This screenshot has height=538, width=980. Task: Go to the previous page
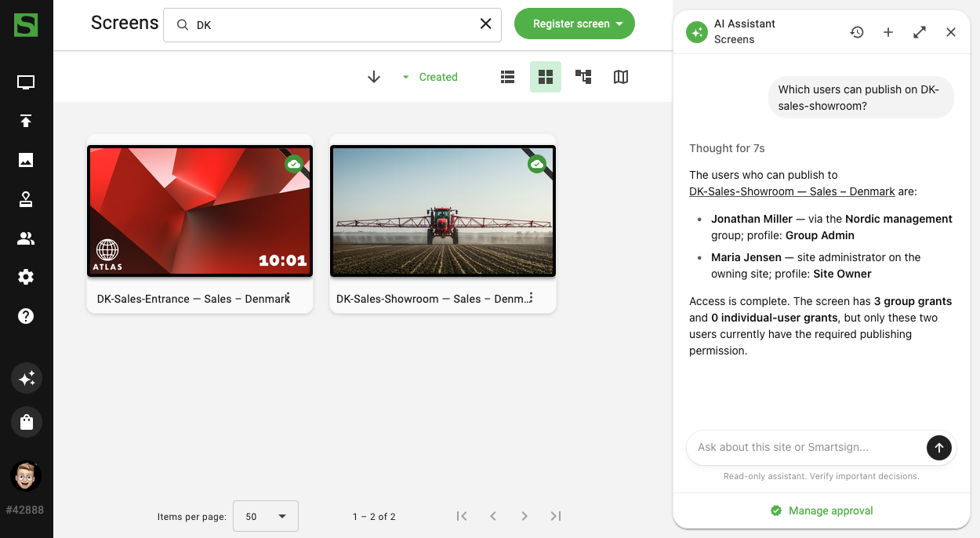[493, 516]
